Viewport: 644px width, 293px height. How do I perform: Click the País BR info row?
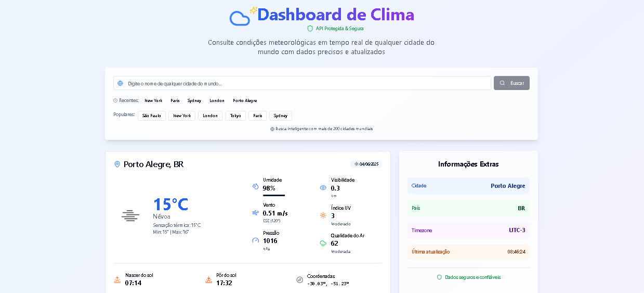tap(468, 208)
